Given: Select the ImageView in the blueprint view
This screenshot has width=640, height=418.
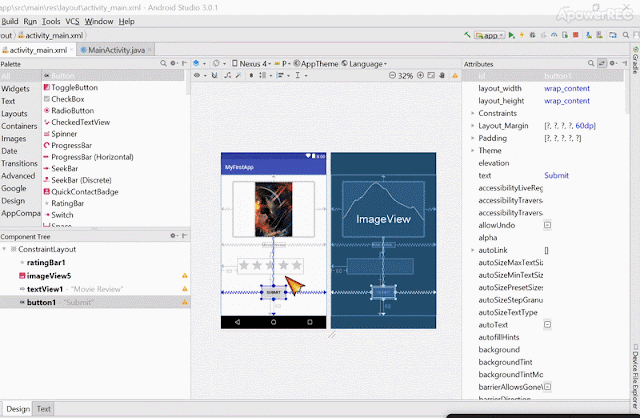Looking at the screenshot, I should [383, 209].
